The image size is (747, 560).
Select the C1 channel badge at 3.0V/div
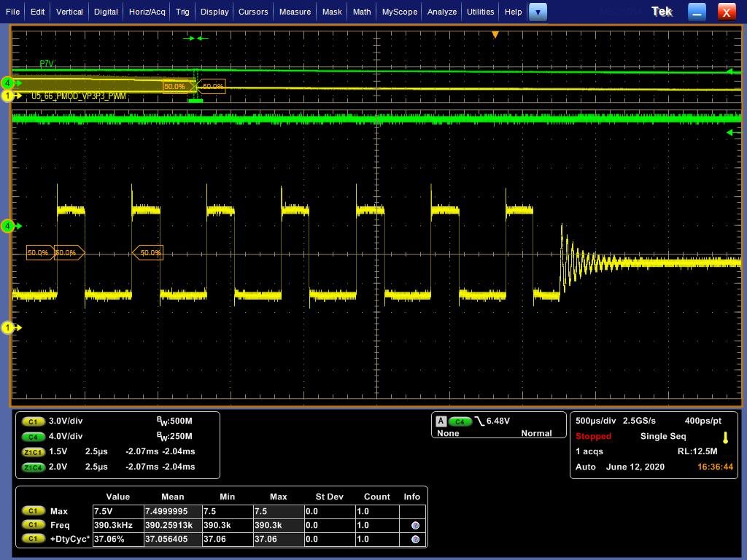pyautogui.click(x=33, y=421)
